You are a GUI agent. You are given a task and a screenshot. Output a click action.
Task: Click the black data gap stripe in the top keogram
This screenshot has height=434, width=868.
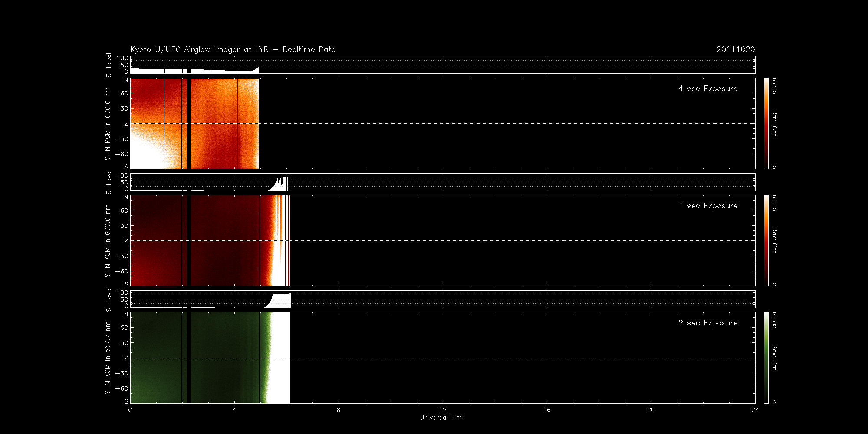pos(189,123)
